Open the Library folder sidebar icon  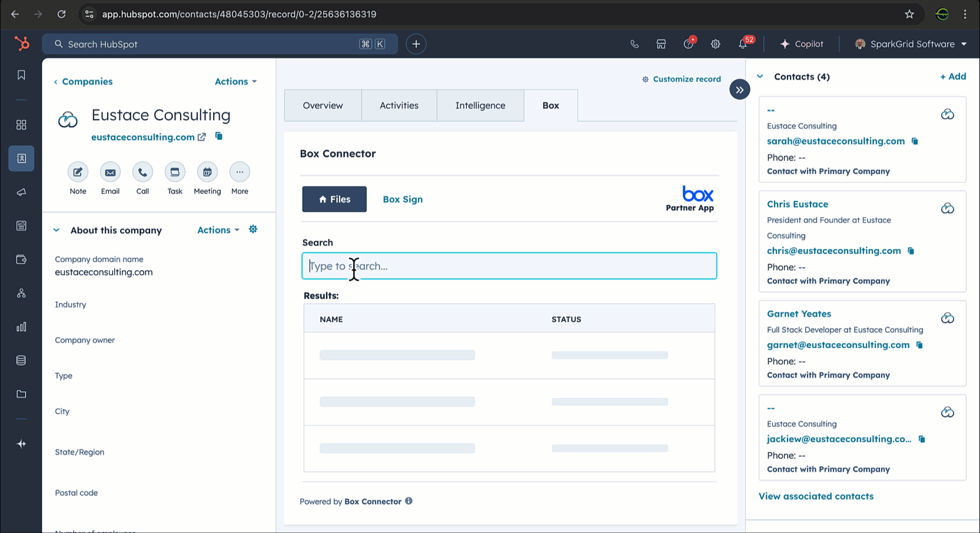21,394
